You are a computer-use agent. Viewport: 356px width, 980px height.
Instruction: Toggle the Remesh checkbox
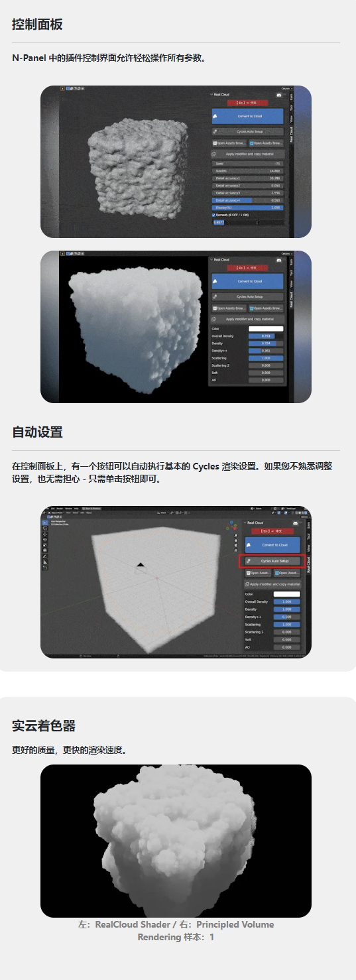(x=213, y=215)
